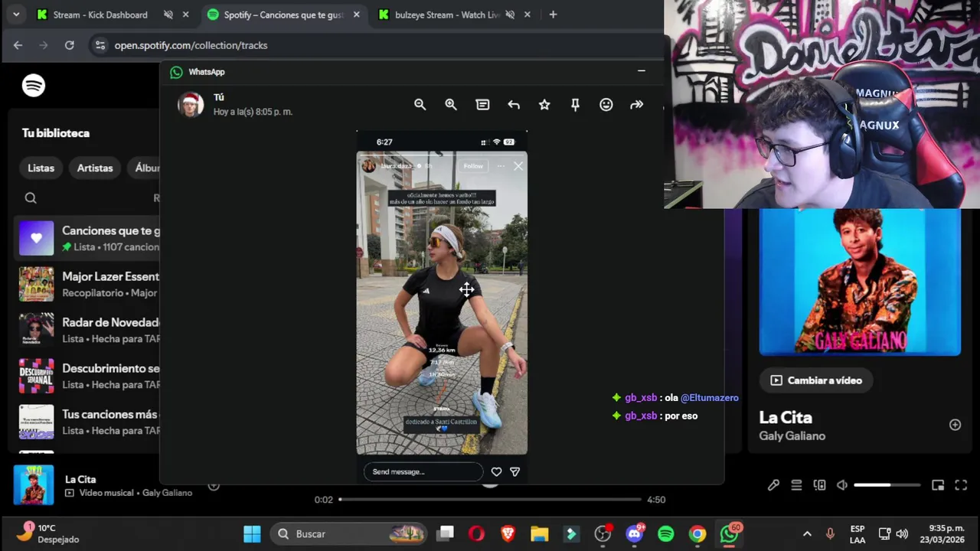Click ESP LAA keyboard language indicator
This screenshot has height=551, width=980.
pos(857,534)
